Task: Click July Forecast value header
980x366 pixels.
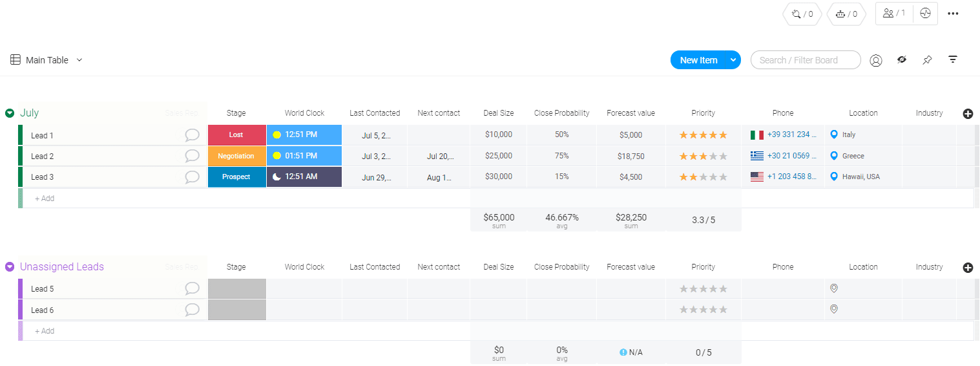Action: 631,113
